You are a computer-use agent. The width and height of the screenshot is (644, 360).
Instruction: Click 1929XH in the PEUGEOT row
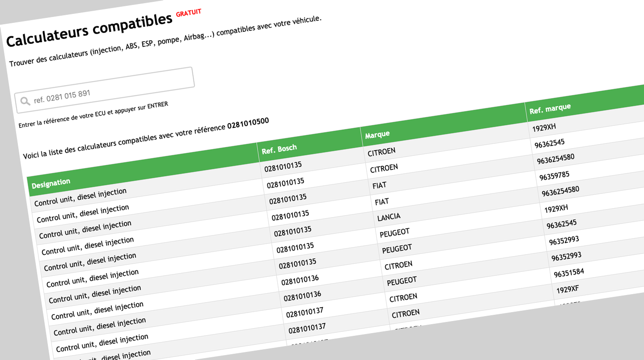556,208
